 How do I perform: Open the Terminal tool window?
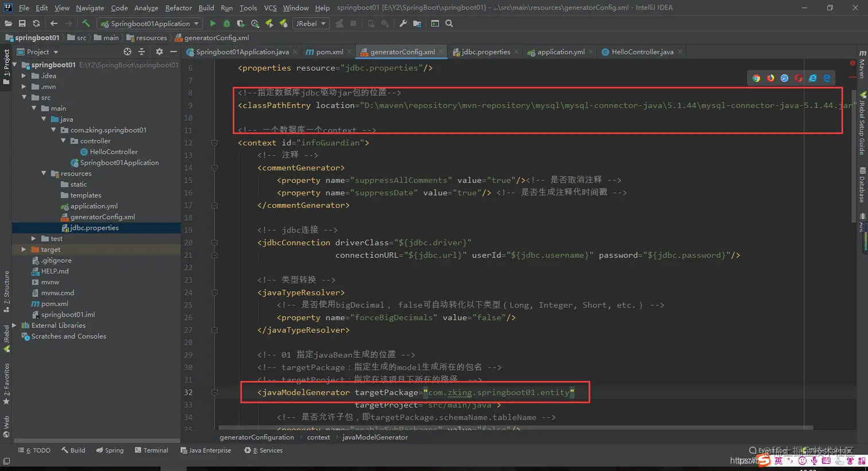[x=152, y=450]
